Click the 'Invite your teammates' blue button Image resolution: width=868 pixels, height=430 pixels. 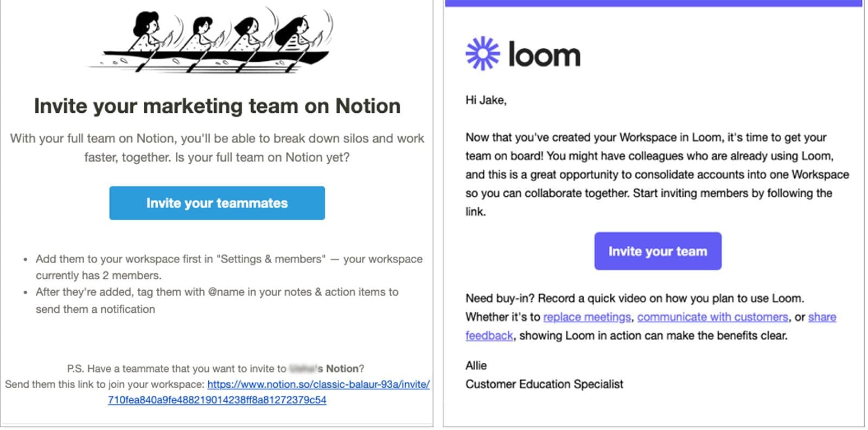point(216,203)
